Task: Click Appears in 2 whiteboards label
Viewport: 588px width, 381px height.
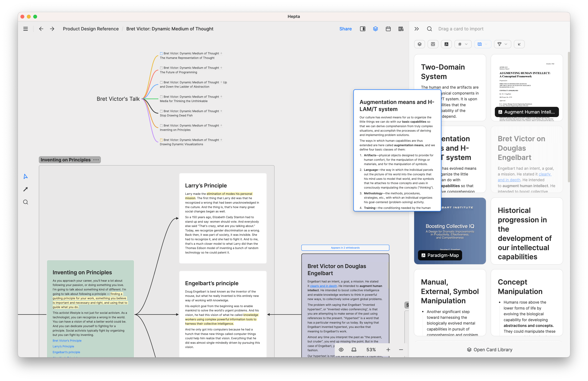Action: 345,247
